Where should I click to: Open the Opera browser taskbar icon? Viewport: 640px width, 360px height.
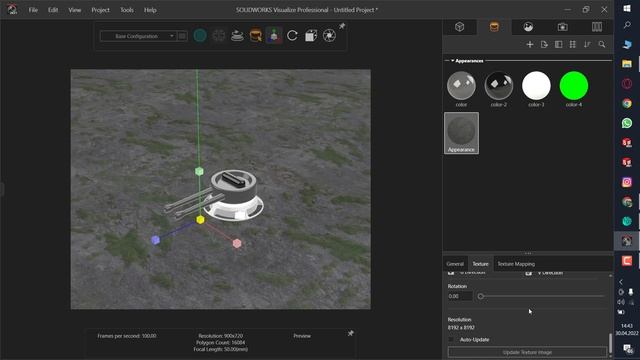627,84
